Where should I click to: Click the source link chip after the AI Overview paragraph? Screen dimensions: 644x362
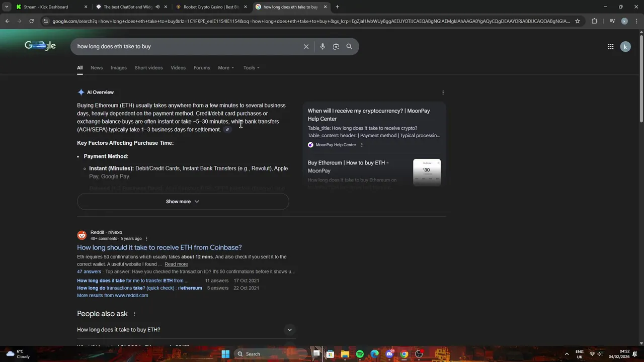point(227,130)
